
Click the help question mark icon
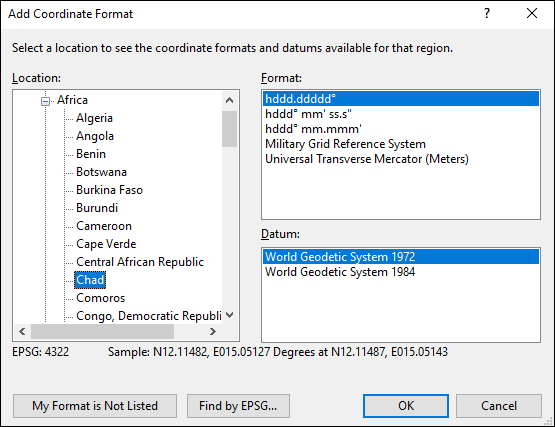pos(487,13)
